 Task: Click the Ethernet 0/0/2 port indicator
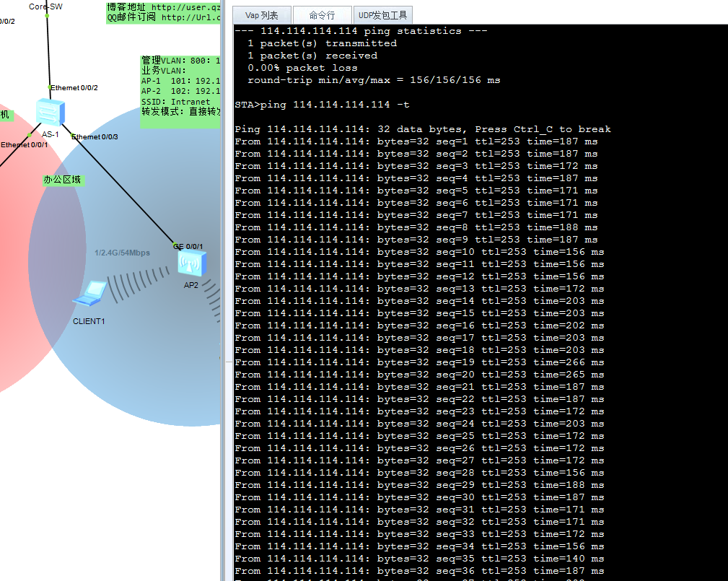point(50,87)
